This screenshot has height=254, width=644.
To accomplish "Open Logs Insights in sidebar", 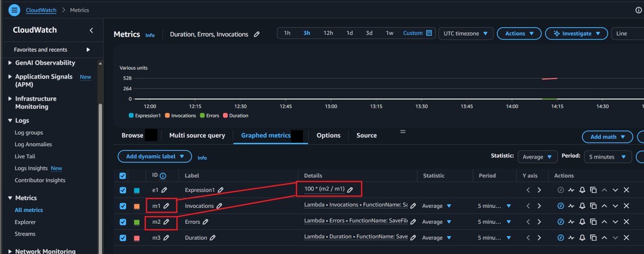I will (32, 168).
